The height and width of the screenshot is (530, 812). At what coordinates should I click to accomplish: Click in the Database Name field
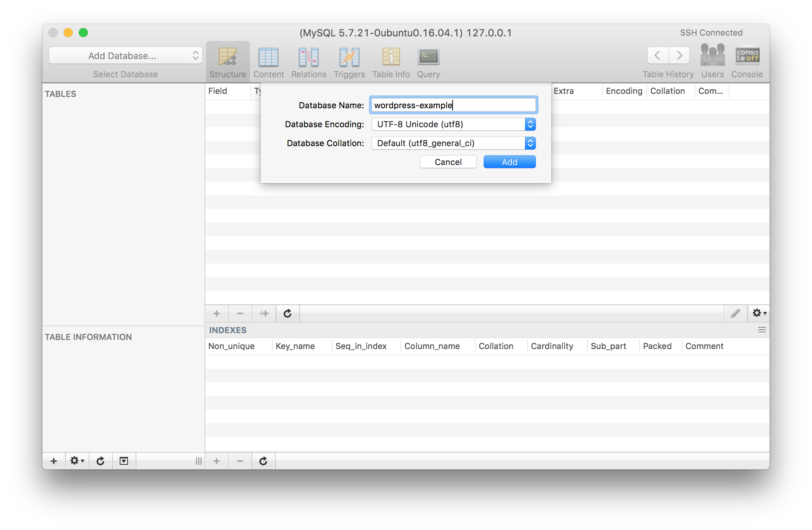pyautogui.click(x=453, y=105)
